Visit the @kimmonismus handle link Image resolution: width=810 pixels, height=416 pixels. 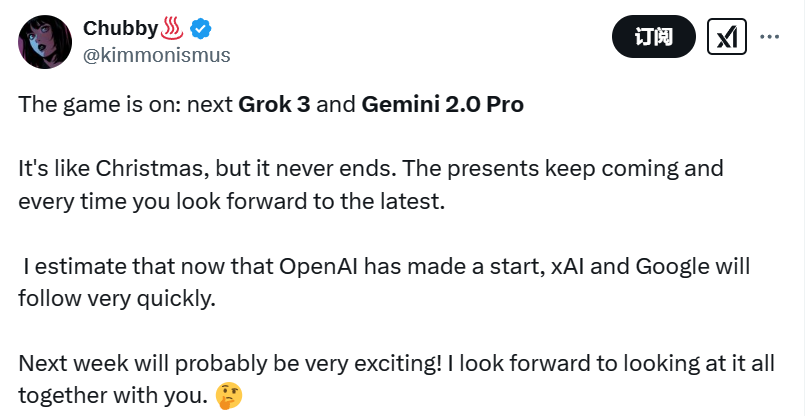[x=157, y=54]
